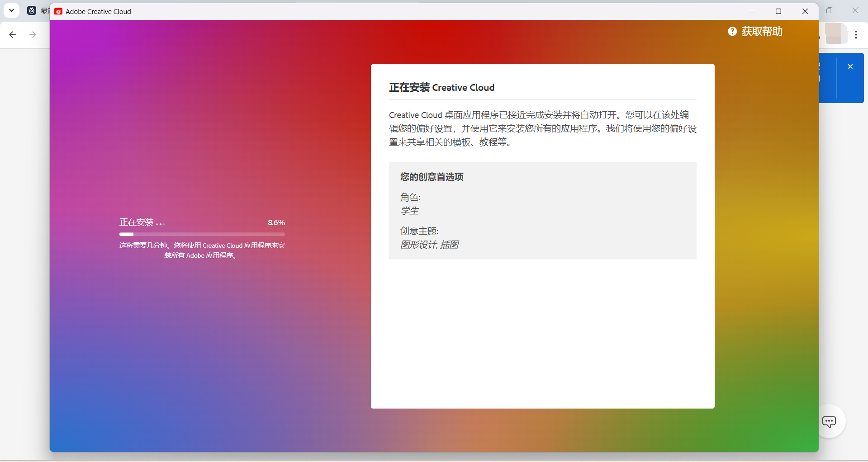Click the 图形设计, 插图 theme value
Screen dimensions: 868x462
pos(429,245)
